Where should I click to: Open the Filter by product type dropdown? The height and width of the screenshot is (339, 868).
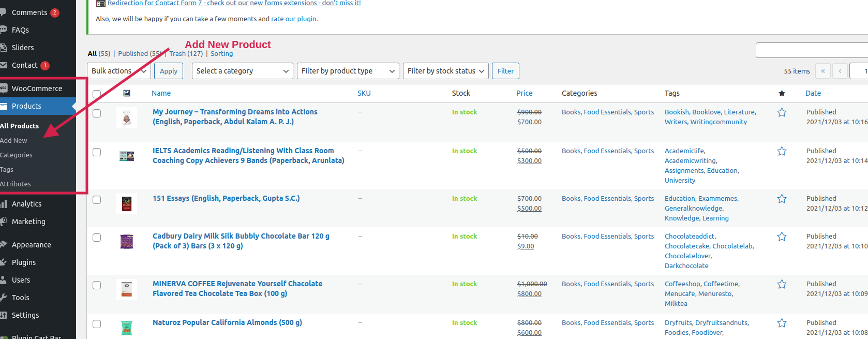coord(348,71)
